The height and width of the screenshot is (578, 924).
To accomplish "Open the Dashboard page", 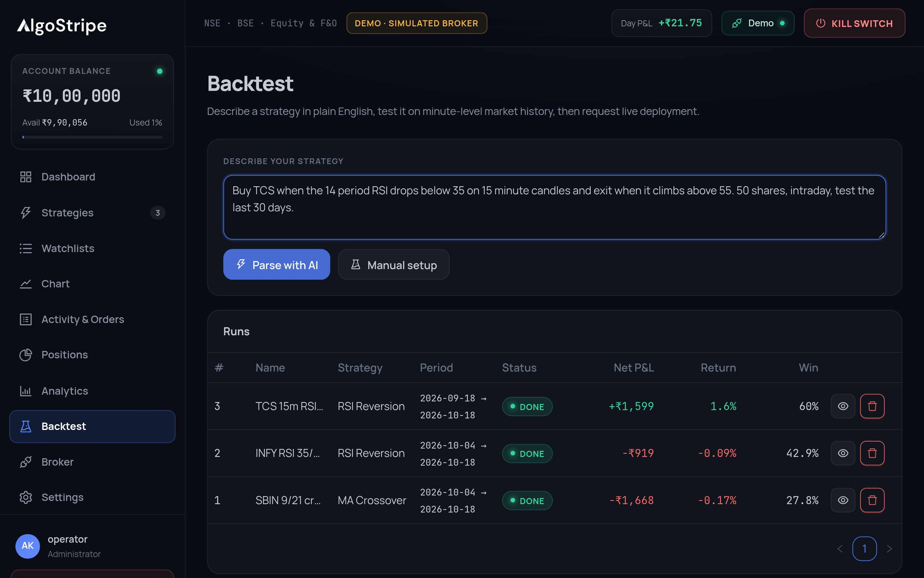I will click(x=92, y=177).
